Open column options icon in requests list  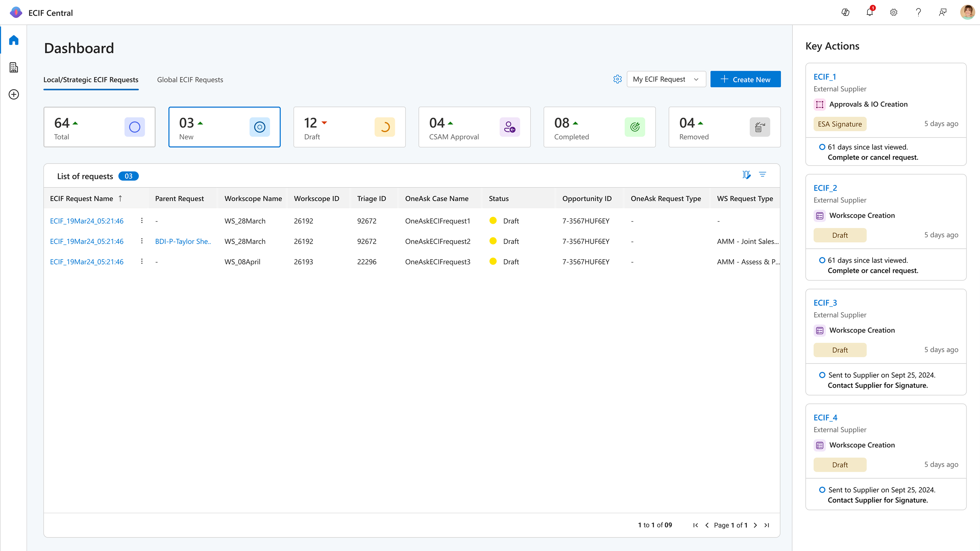tap(747, 174)
